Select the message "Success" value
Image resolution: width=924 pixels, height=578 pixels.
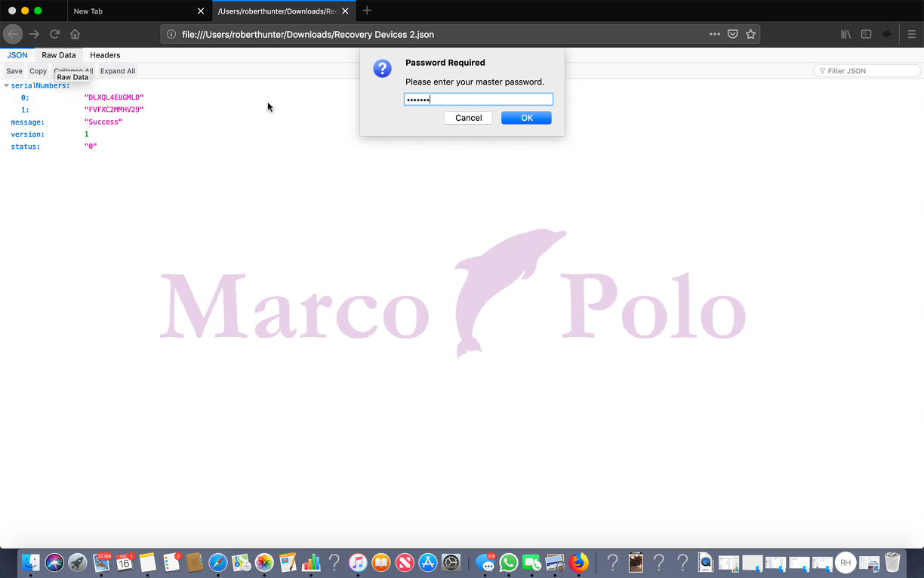coord(103,122)
